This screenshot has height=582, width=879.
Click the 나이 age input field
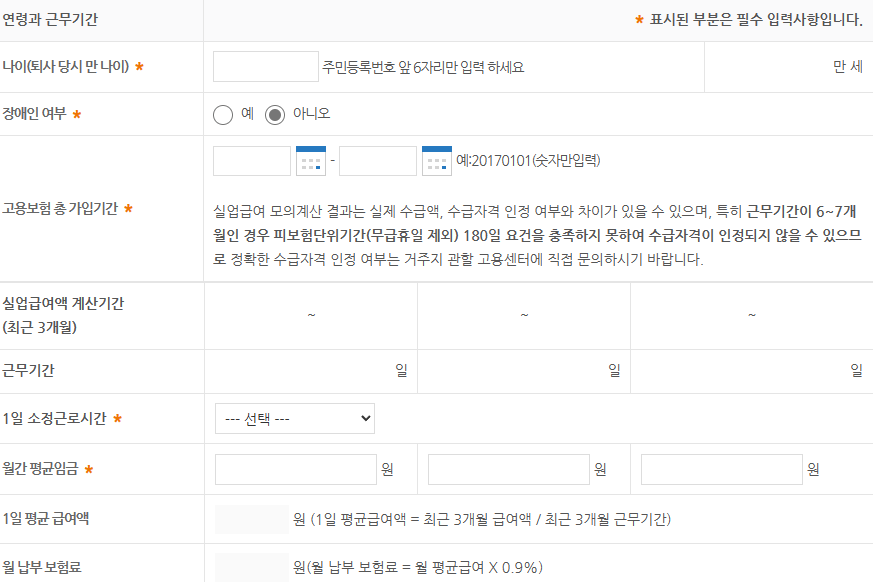pos(264,66)
